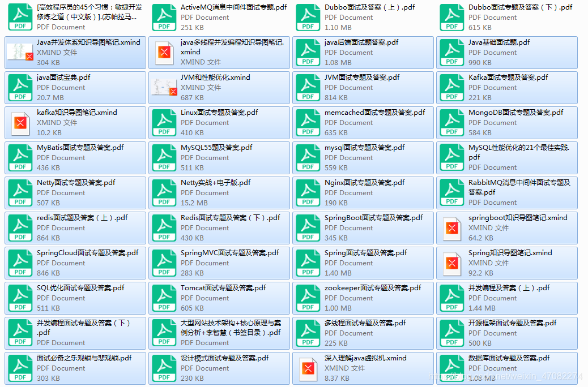Screen dimensions: 588x387
Task: Click the PDF icon of SpringMVC面试专题及答案.pdf
Action: click(164, 263)
